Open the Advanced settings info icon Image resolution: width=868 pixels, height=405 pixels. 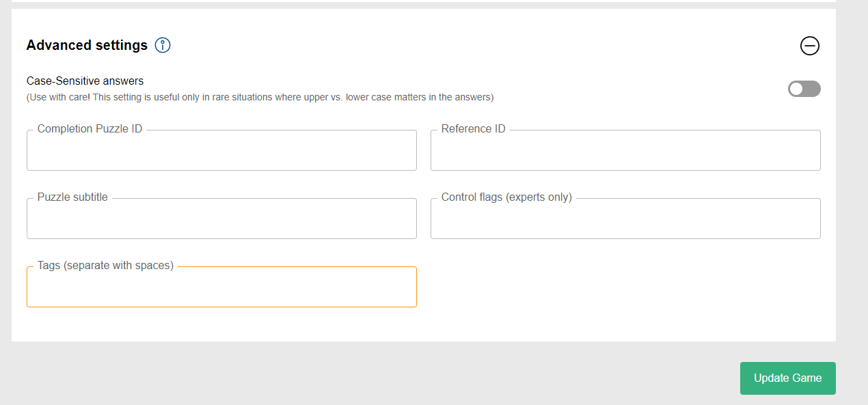163,45
